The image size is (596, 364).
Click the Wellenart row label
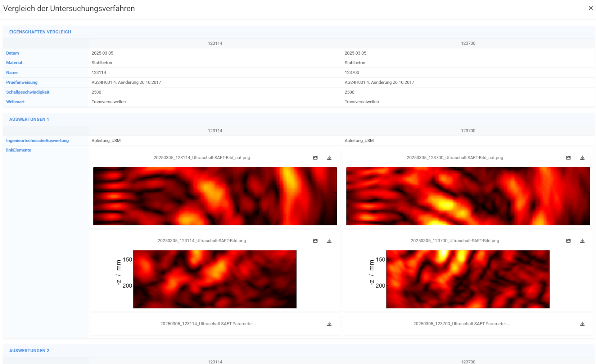[x=15, y=101]
